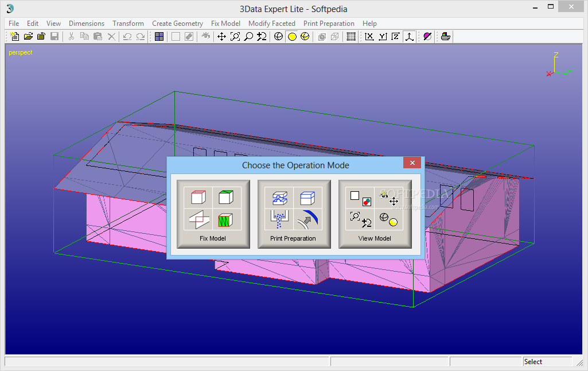Click the empty square select icon

pos(176,36)
